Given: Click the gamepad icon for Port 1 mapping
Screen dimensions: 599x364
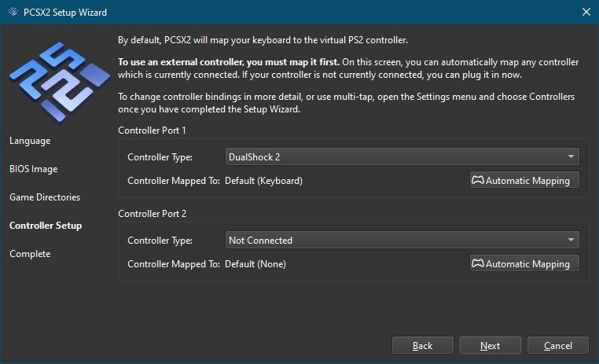Looking at the screenshot, I should click(x=477, y=180).
